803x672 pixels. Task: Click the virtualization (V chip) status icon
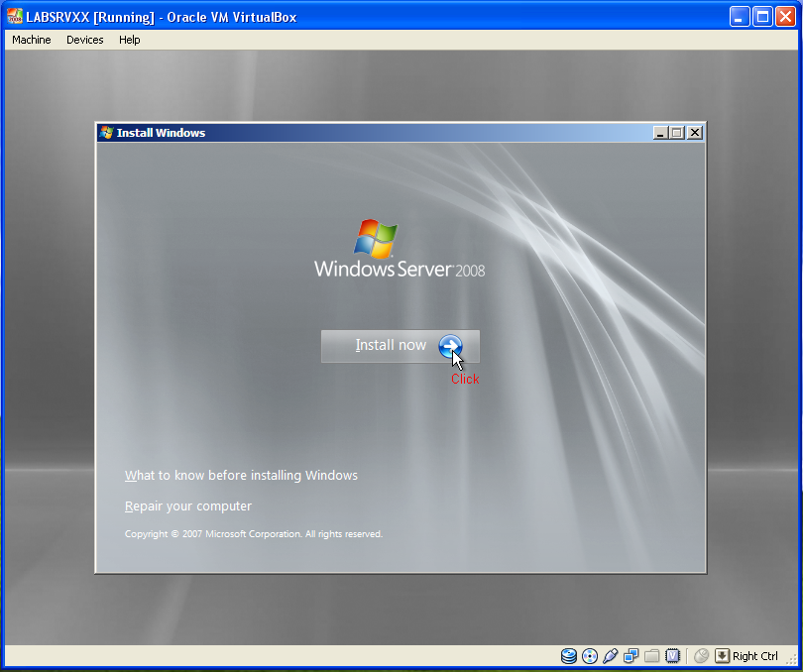[672, 655]
